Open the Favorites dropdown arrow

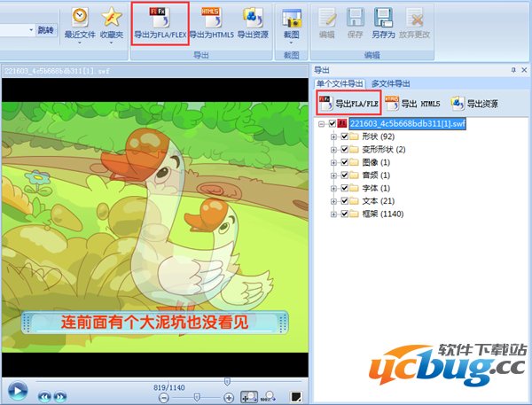coord(112,43)
